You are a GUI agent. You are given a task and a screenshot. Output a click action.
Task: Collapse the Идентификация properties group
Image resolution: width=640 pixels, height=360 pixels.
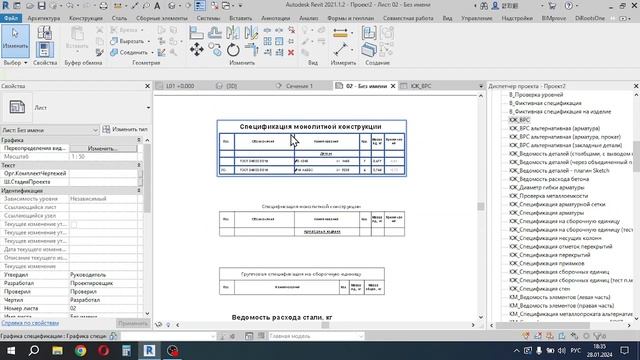tap(139, 191)
